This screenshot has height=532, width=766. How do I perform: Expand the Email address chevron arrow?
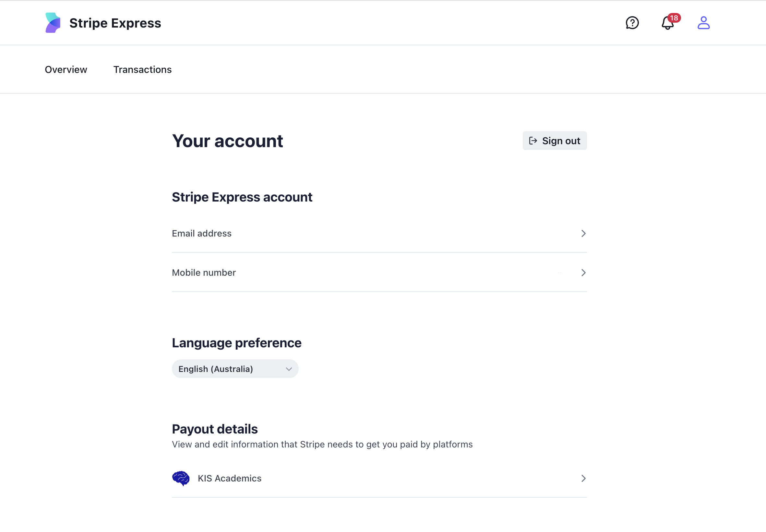tap(583, 233)
